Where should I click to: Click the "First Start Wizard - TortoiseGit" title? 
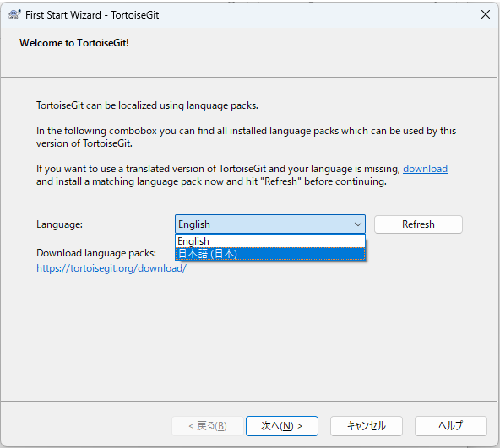92,15
